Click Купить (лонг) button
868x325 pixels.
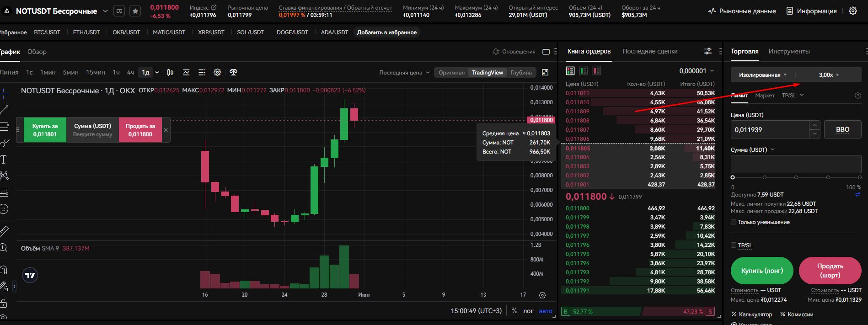click(x=762, y=271)
